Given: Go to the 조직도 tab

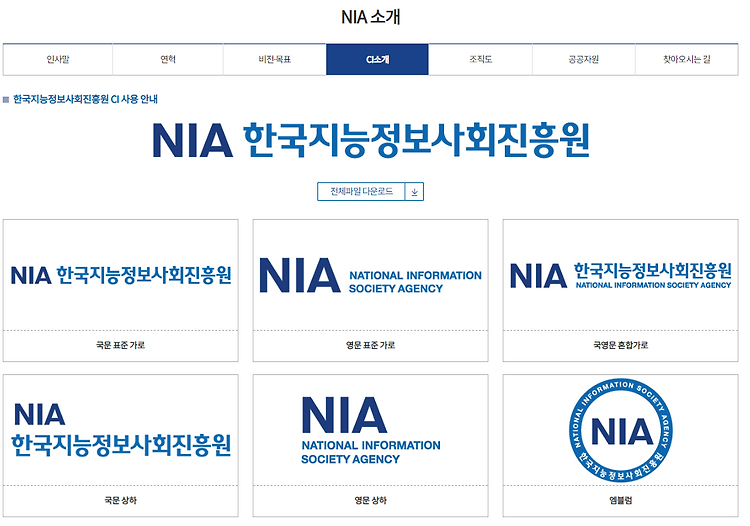Looking at the screenshot, I should 481,60.
